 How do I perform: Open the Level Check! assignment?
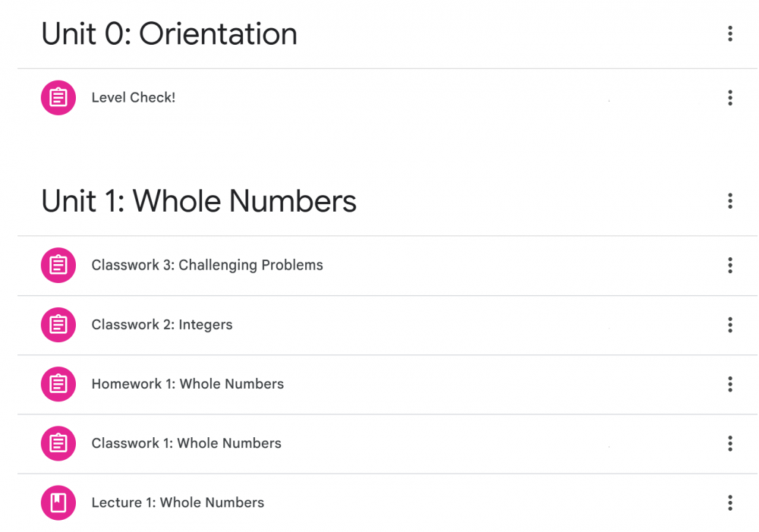(133, 98)
